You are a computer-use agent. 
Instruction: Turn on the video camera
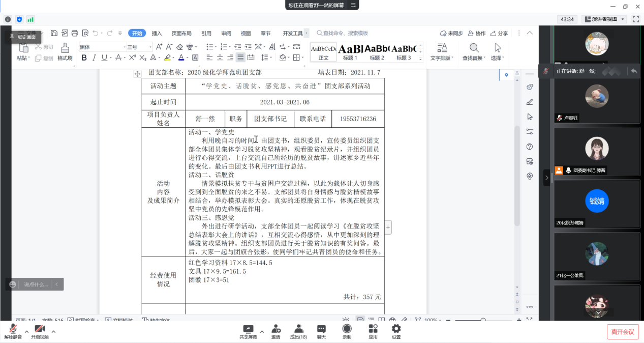pos(40,331)
